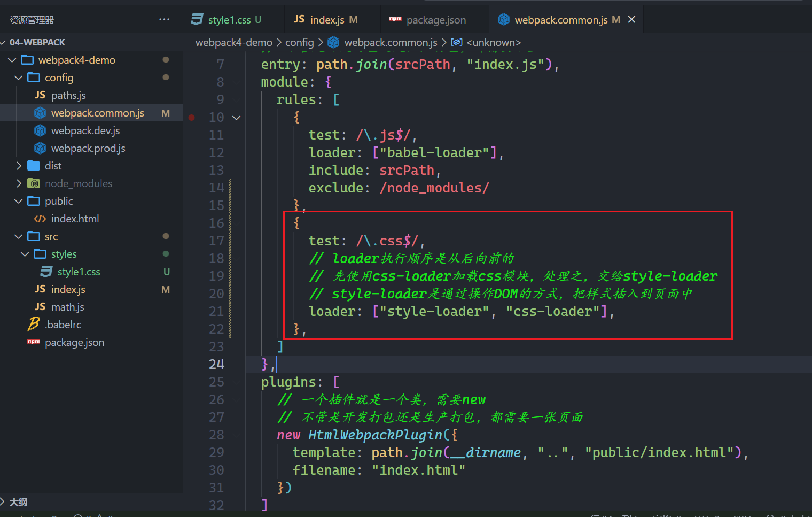Click the 资源管理器 explorer title
This screenshot has width=812, height=517.
pyautogui.click(x=32, y=20)
